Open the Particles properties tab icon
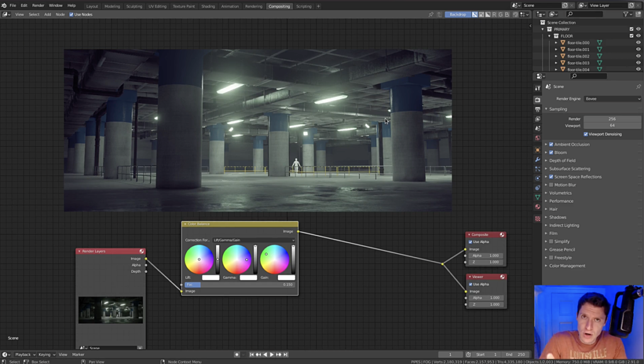 click(x=538, y=169)
